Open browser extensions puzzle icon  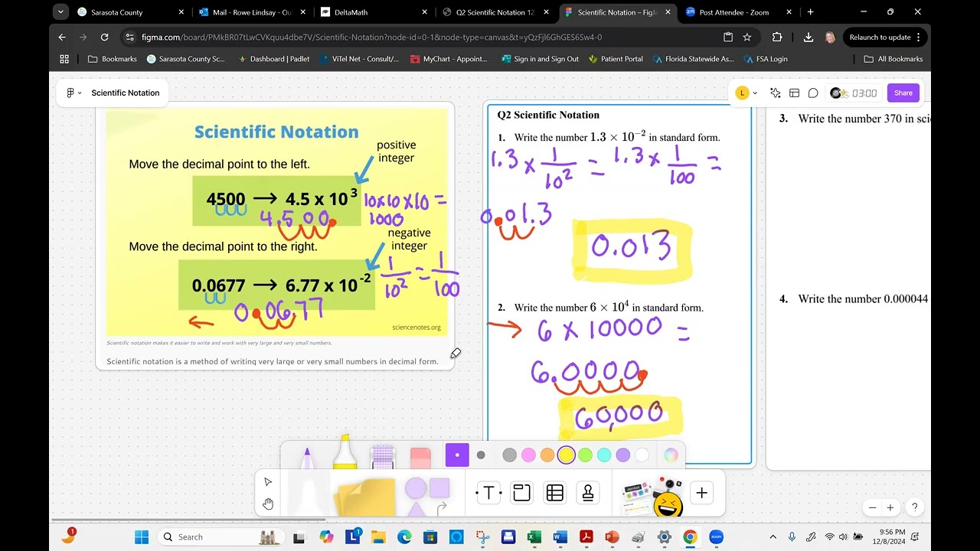777,37
